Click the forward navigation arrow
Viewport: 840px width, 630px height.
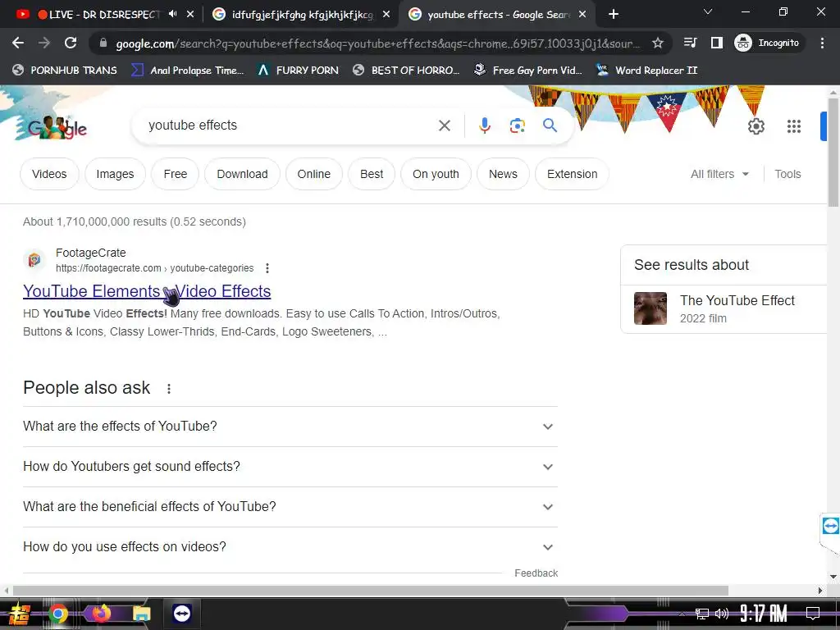44,43
